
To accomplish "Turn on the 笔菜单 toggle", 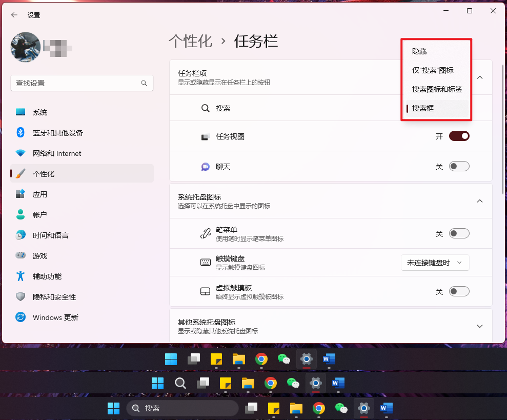I will coord(459,233).
